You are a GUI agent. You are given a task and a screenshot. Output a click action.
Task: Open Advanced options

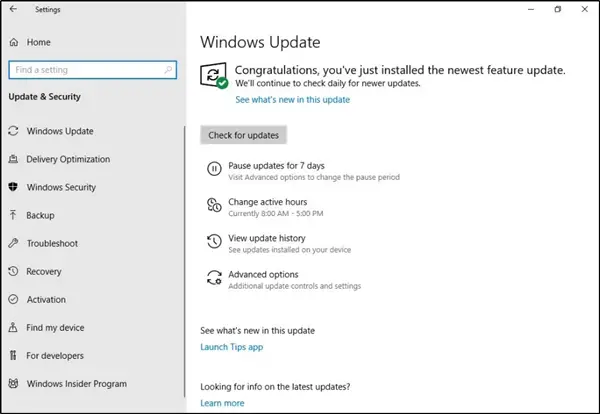[284, 280]
